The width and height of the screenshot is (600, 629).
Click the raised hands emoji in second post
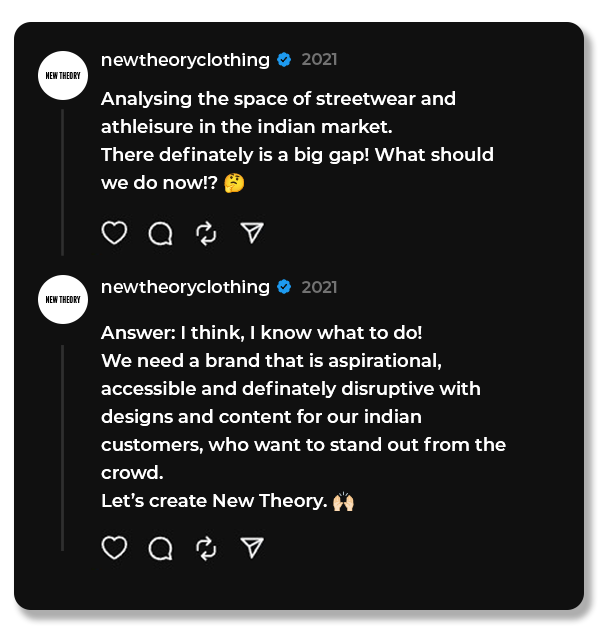click(343, 501)
